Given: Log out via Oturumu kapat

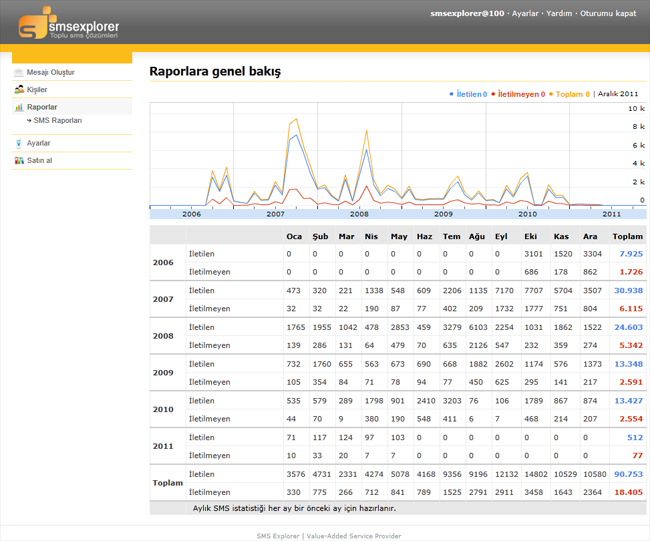Looking at the screenshot, I should [608, 14].
